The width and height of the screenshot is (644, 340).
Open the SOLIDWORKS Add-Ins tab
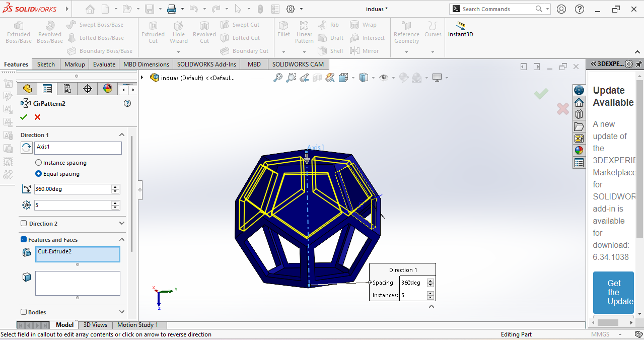206,64
